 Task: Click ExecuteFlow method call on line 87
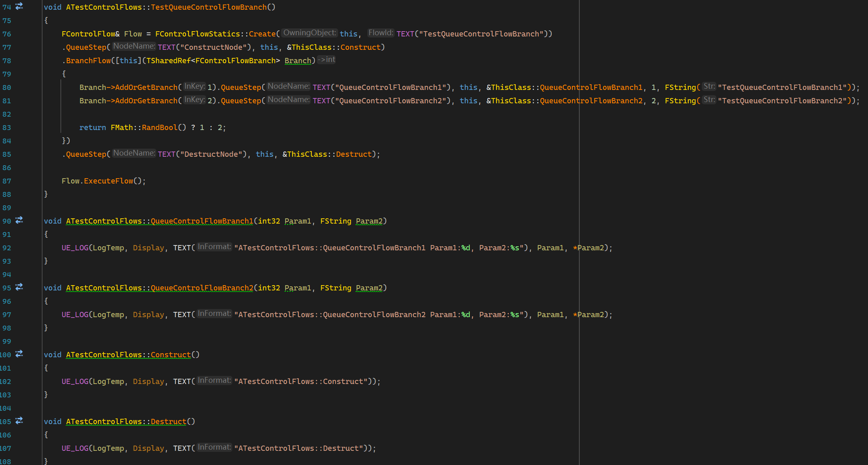point(108,181)
